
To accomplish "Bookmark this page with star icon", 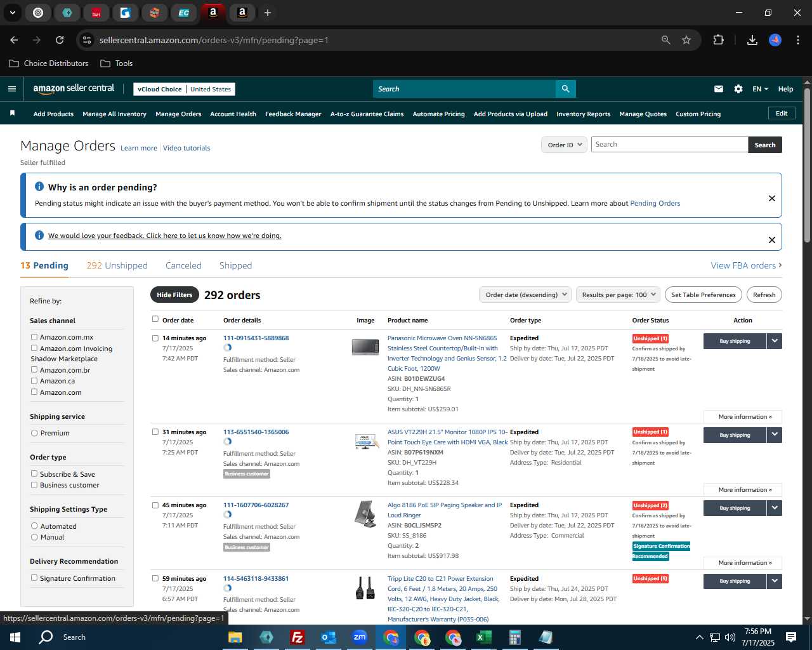I will (686, 40).
